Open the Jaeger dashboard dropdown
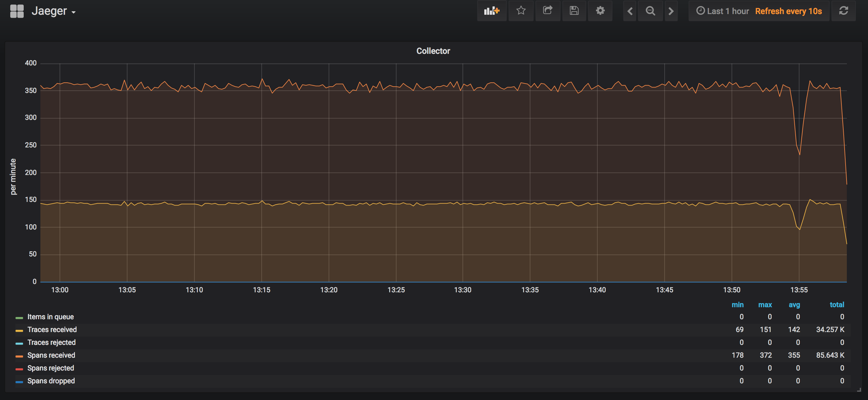Viewport: 868px width, 400px height. click(x=53, y=11)
